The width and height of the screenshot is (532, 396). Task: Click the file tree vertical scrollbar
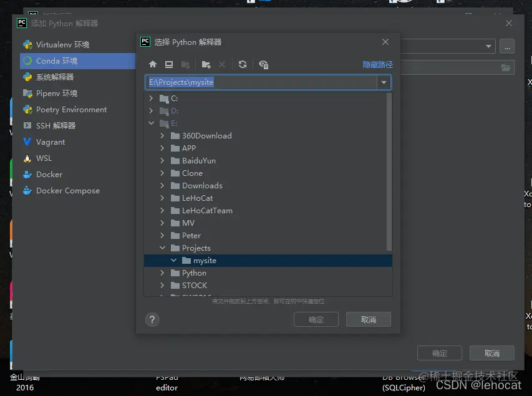pyautogui.click(x=389, y=172)
